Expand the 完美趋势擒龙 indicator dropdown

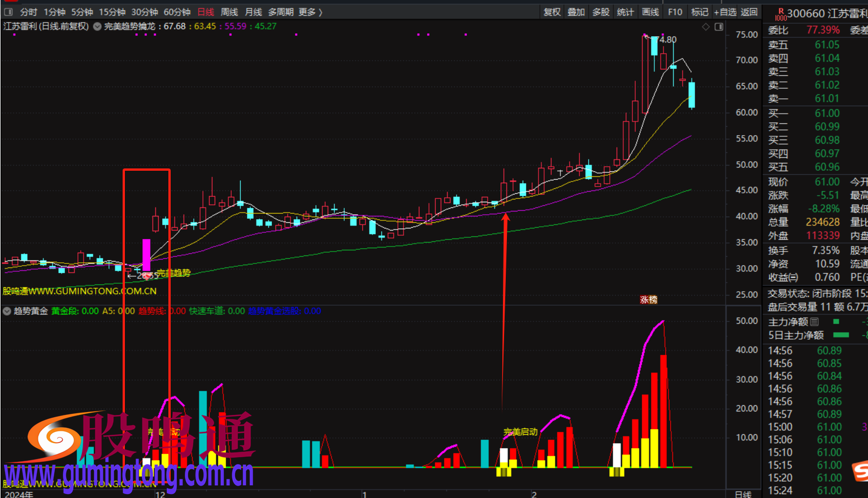97,26
